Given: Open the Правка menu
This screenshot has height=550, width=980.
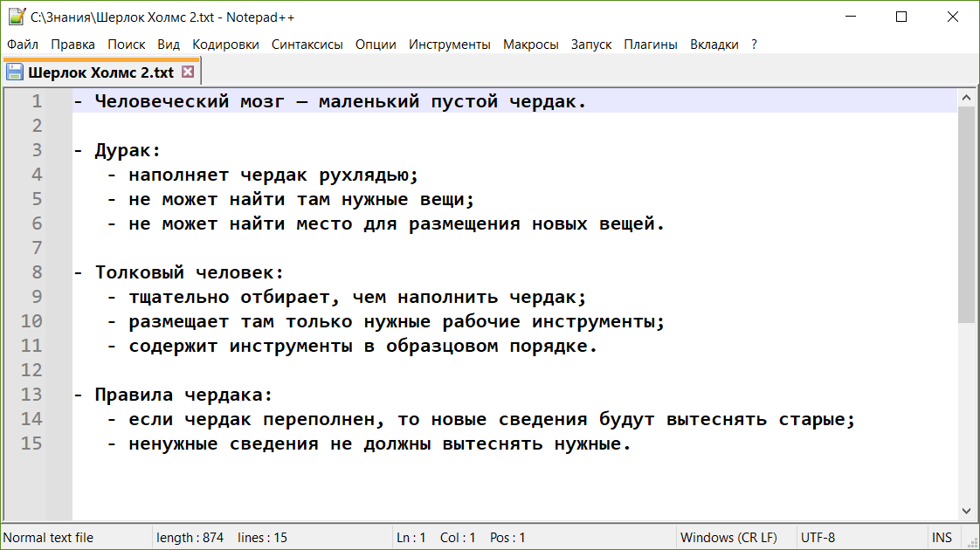Looking at the screenshot, I should 73,45.
